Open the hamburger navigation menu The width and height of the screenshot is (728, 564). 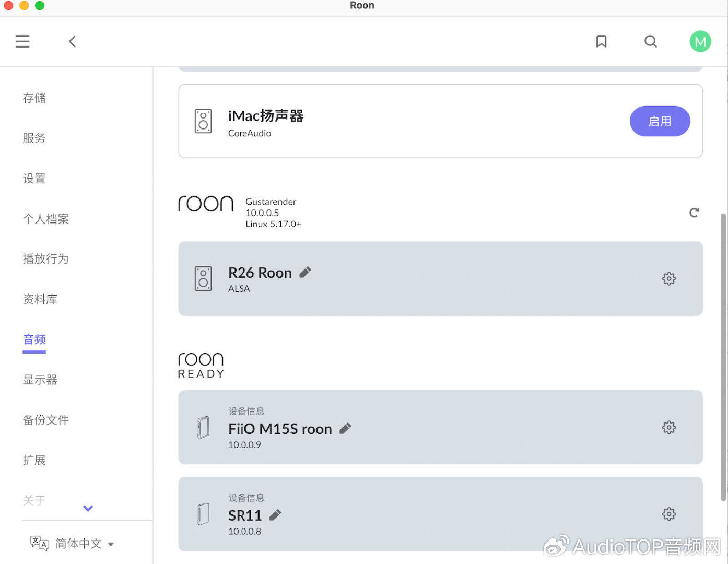[22, 41]
